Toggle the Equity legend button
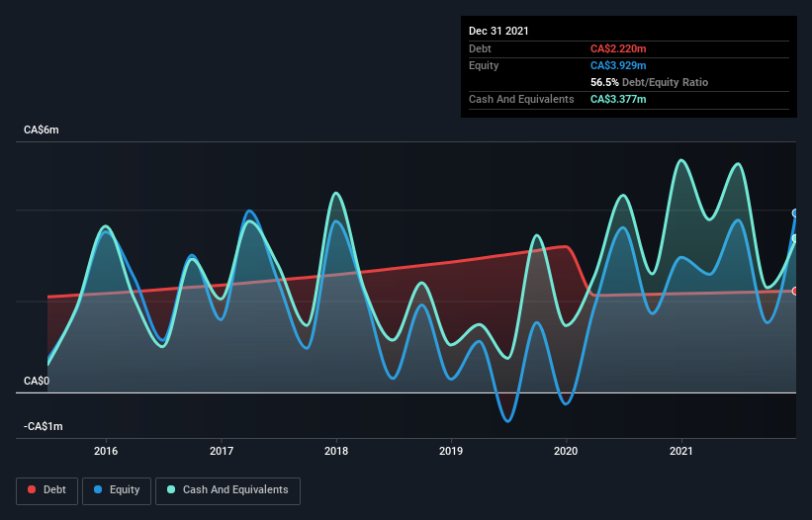 click(117, 490)
